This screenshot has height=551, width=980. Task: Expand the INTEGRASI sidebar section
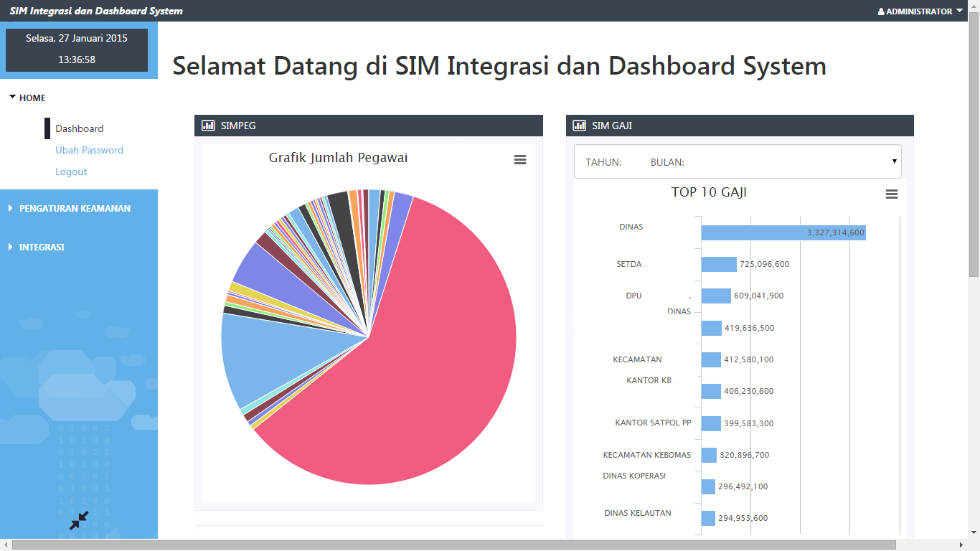point(41,247)
